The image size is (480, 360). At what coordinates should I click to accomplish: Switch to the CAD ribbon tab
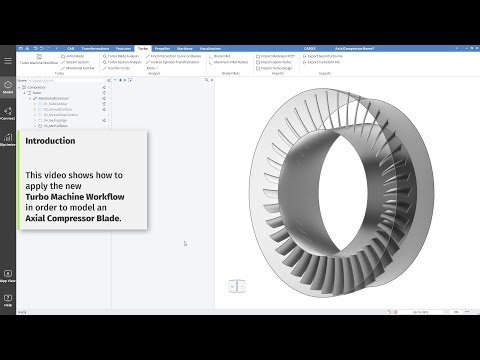[70, 49]
